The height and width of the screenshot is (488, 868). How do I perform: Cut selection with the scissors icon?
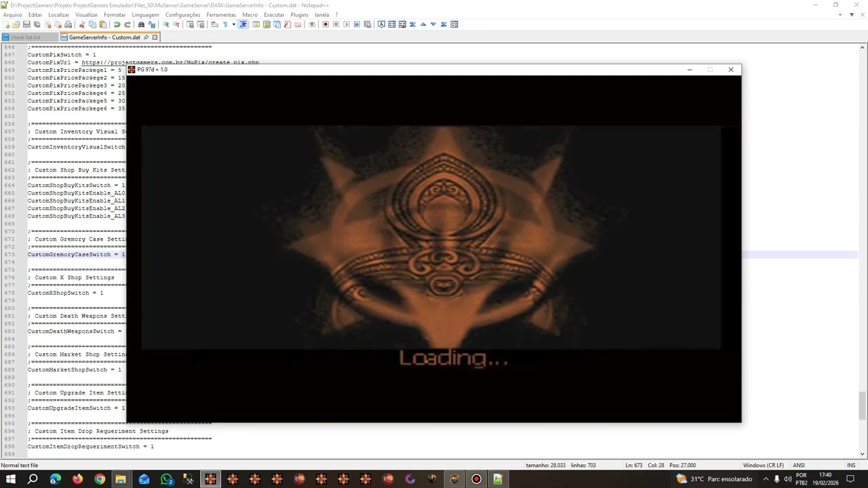pyautogui.click(x=82, y=24)
